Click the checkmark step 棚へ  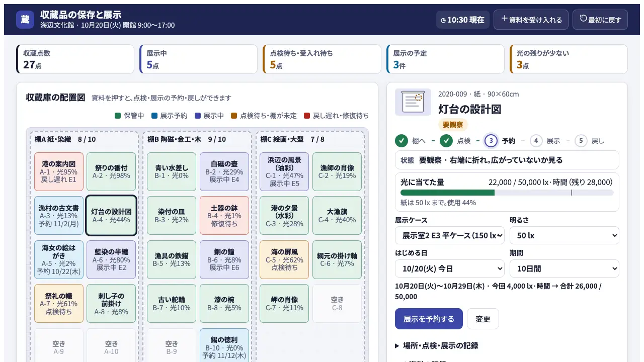(x=401, y=141)
